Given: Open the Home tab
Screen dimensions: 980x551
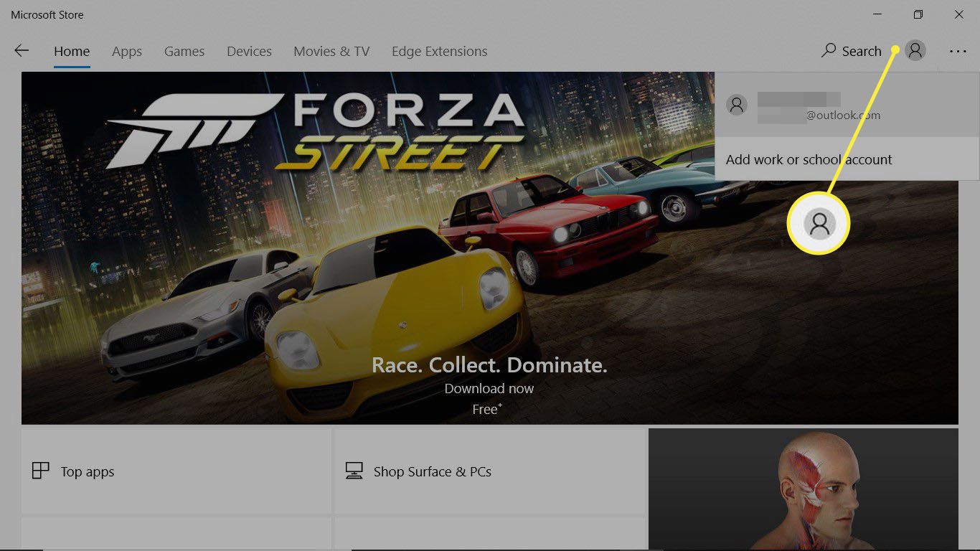Looking at the screenshot, I should click(x=72, y=52).
